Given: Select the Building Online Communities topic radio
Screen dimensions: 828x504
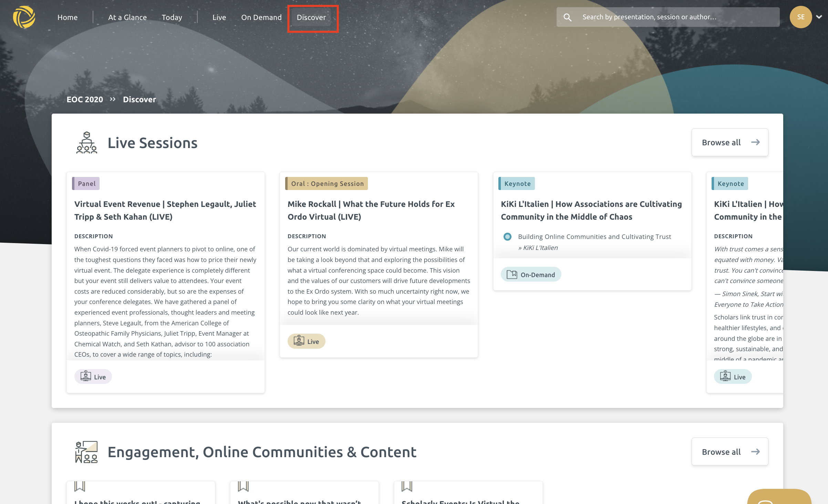Looking at the screenshot, I should click(508, 237).
